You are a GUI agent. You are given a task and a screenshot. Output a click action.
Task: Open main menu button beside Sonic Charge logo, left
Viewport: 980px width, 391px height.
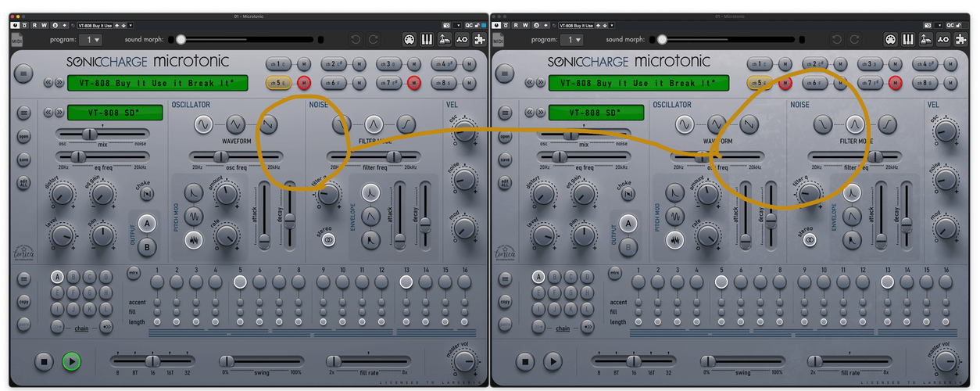click(x=23, y=73)
